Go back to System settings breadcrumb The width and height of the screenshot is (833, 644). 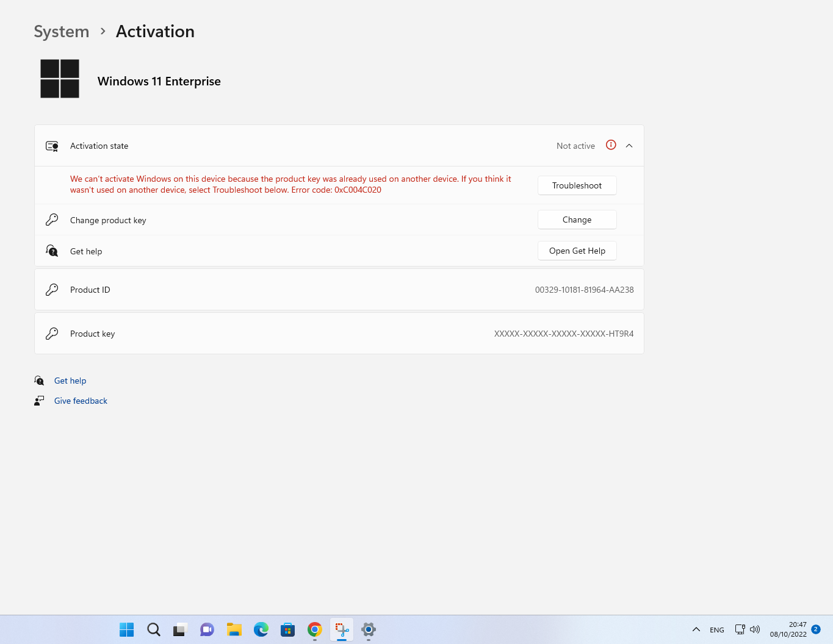pyautogui.click(x=62, y=32)
